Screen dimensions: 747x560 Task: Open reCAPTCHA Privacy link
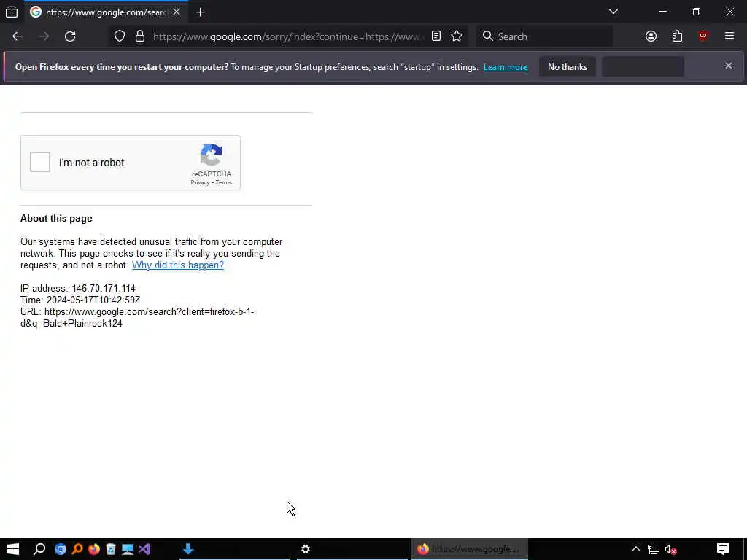(x=200, y=183)
